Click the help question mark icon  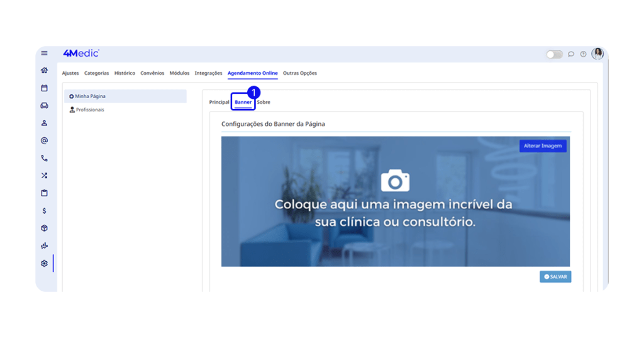pyautogui.click(x=583, y=54)
